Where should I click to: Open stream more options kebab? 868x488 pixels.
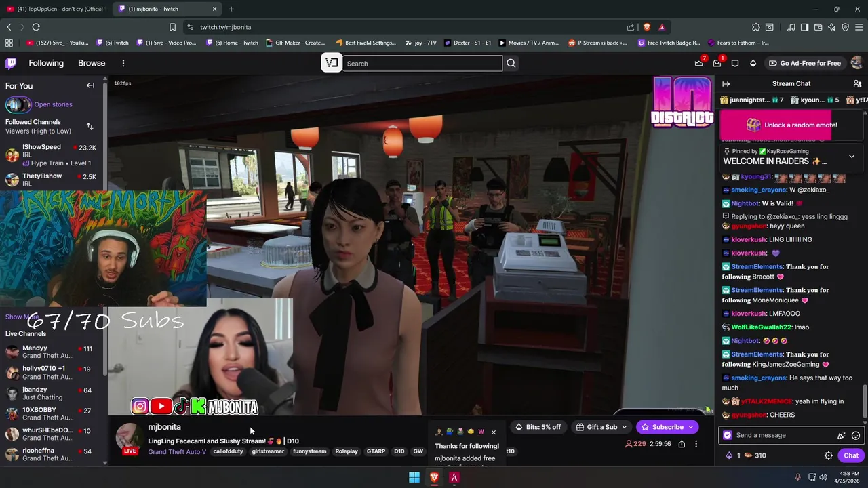pyautogui.click(x=696, y=444)
